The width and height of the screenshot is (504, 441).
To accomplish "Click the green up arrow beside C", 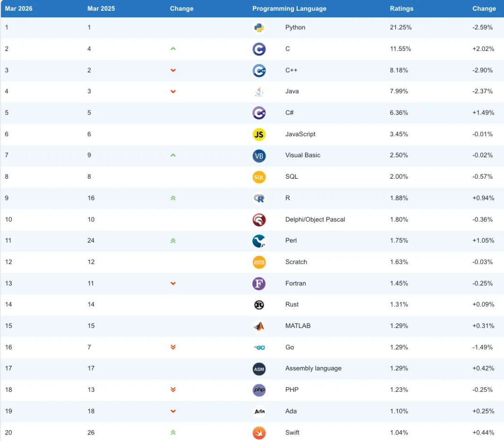I will click(x=173, y=49).
